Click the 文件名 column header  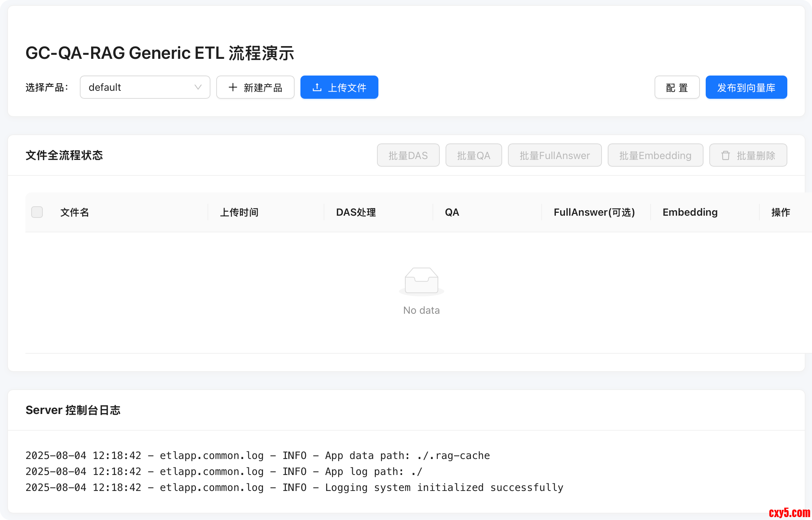tap(75, 212)
